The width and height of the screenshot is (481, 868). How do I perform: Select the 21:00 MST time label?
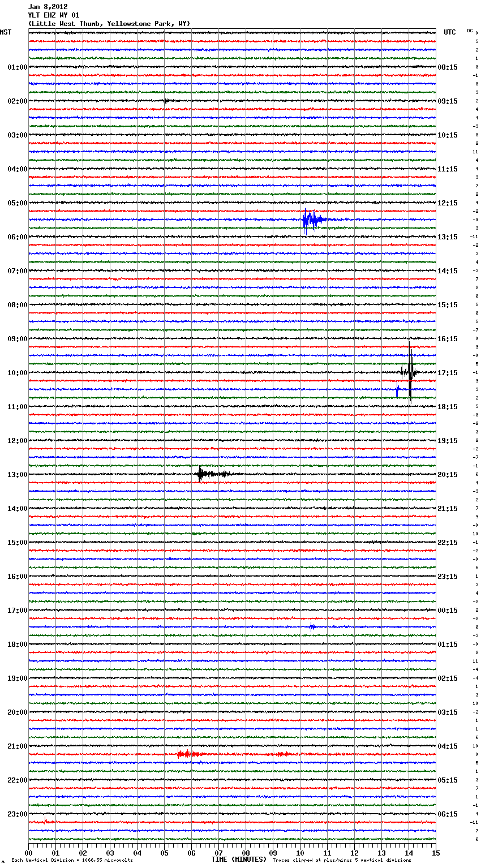tap(18, 746)
